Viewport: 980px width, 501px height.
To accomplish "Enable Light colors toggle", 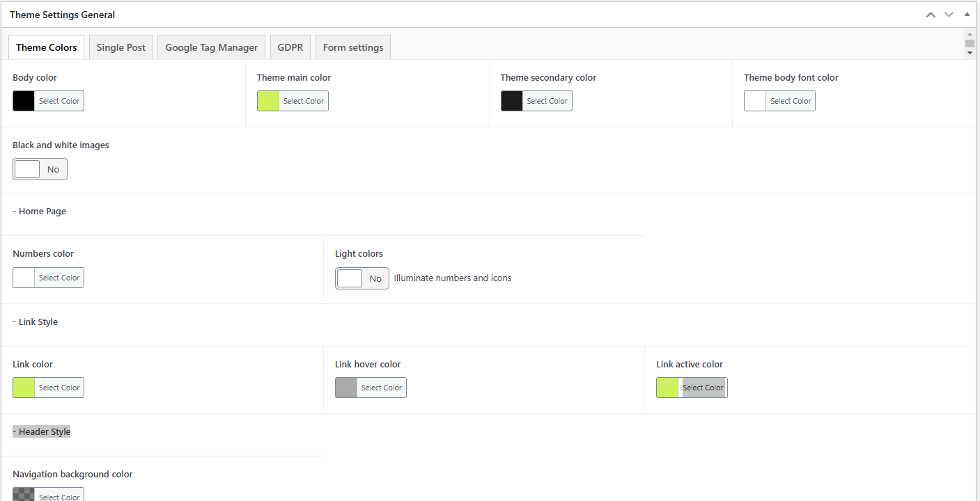I will 361,278.
